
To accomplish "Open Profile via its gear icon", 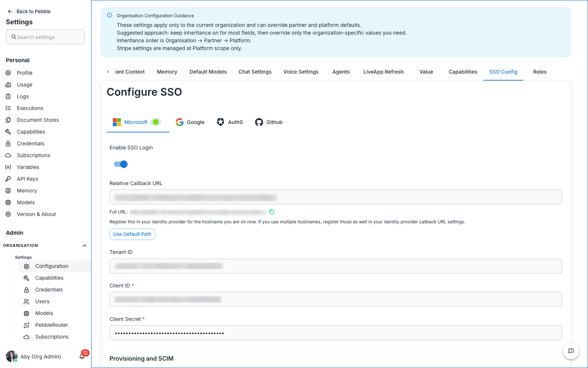I will [8, 73].
